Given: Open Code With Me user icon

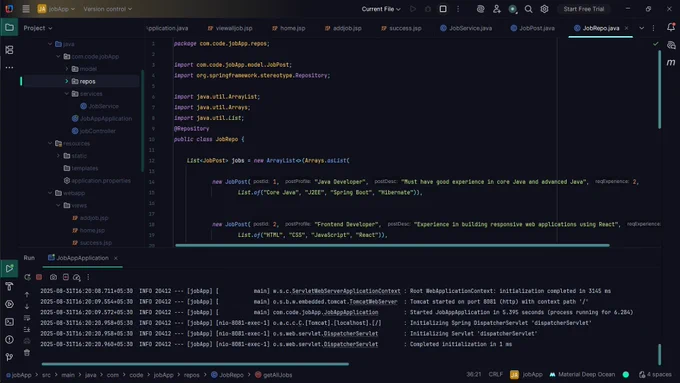Looking at the screenshot, I should click(497, 9).
